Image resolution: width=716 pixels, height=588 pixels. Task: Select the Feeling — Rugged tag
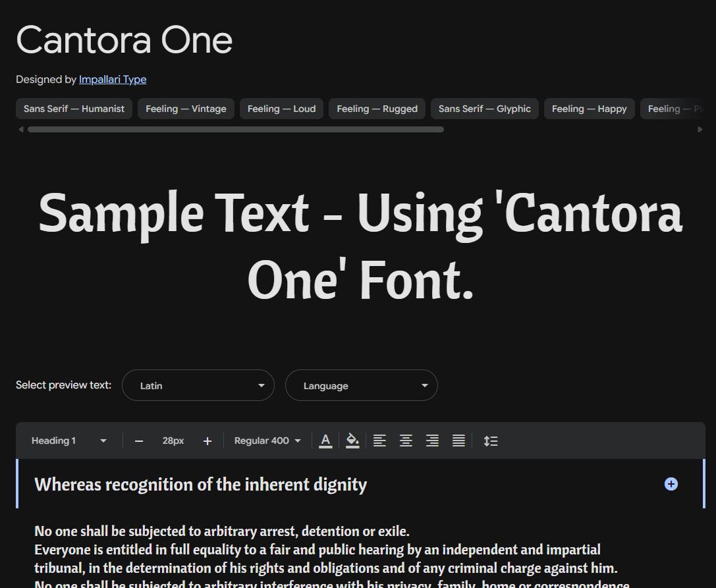tap(377, 109)
